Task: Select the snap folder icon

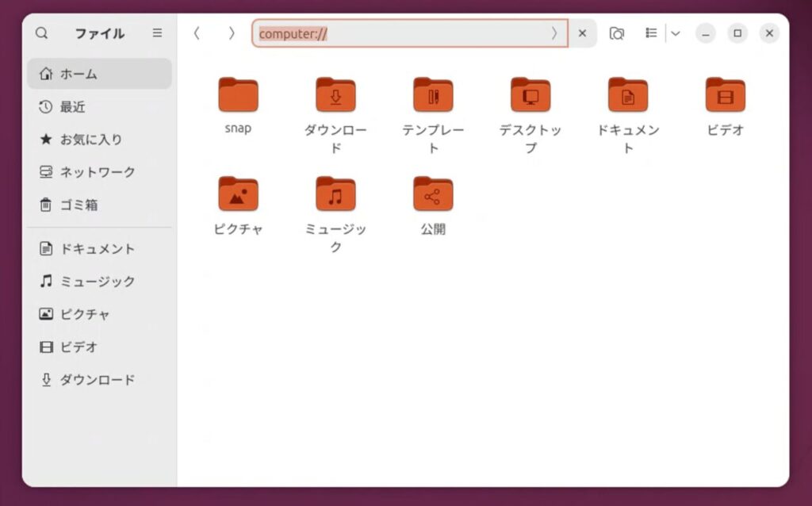Action: point(238,95)
